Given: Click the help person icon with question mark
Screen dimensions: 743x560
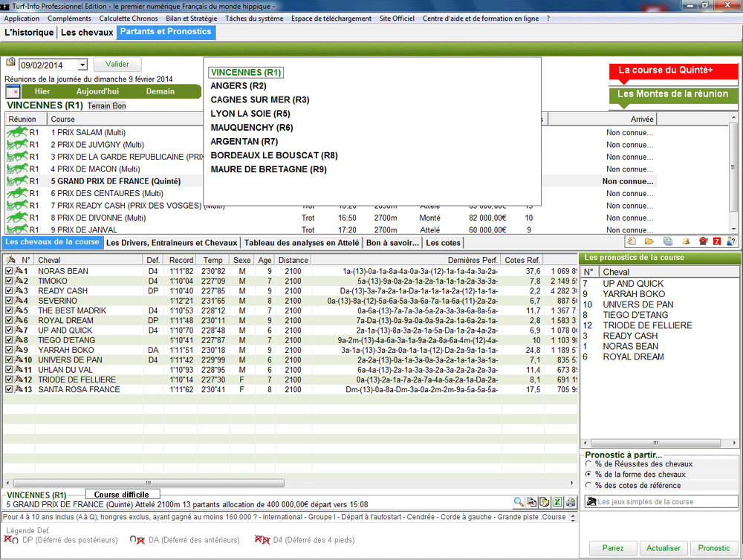Looking at the screenshot, I should coord(732,241).
